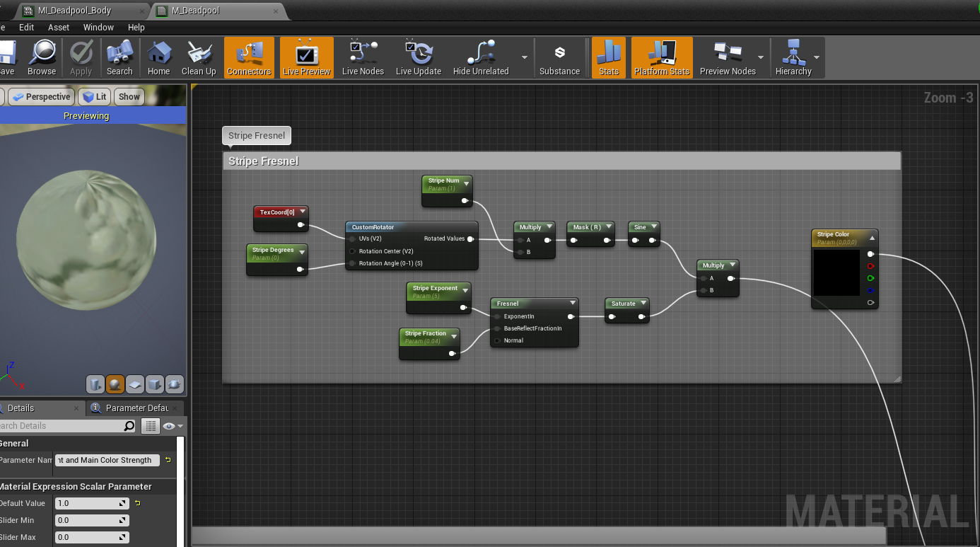Select the Fresnel node header

click(x=535, y=304)
